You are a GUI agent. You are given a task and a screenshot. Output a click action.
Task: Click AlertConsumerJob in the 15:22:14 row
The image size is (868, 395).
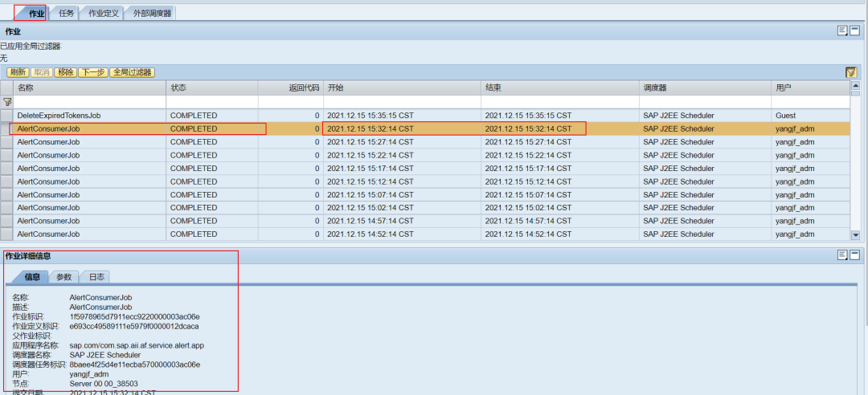[x=48, y=156]
